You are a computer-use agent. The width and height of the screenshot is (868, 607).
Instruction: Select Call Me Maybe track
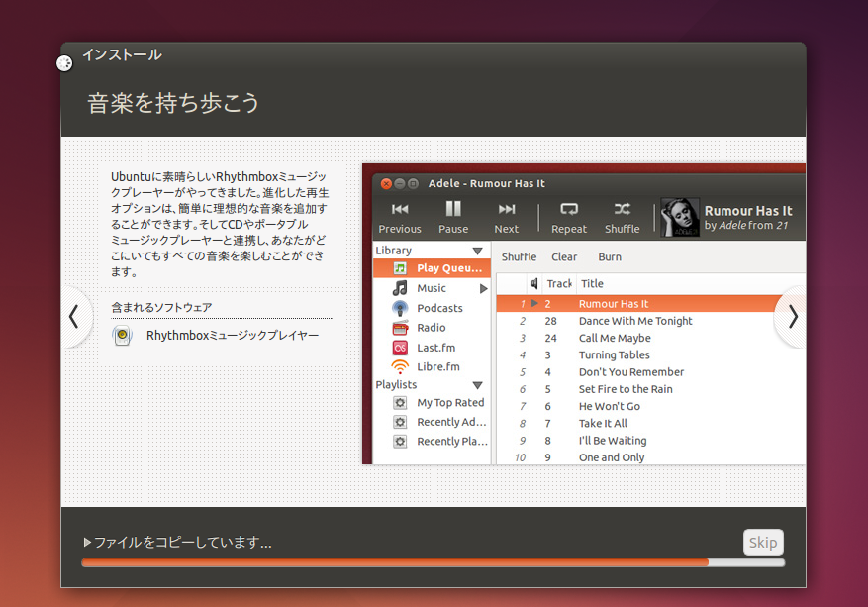click(650, 338)
